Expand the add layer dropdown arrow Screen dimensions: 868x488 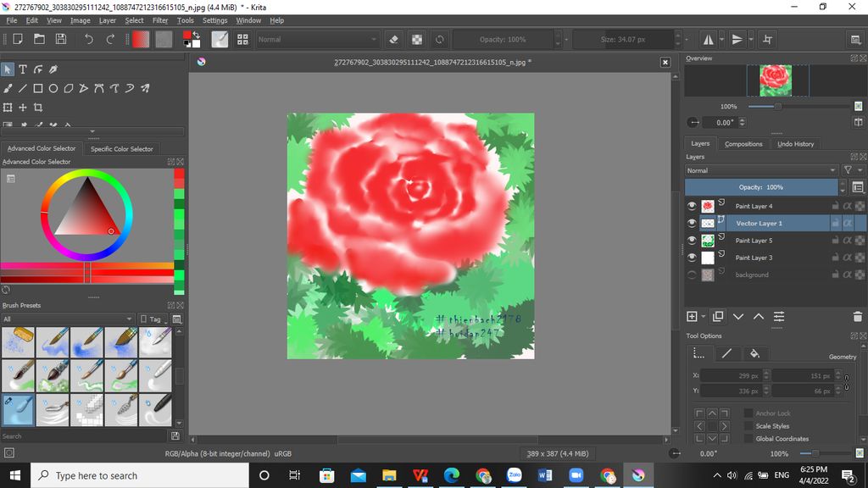pos(703,317)
